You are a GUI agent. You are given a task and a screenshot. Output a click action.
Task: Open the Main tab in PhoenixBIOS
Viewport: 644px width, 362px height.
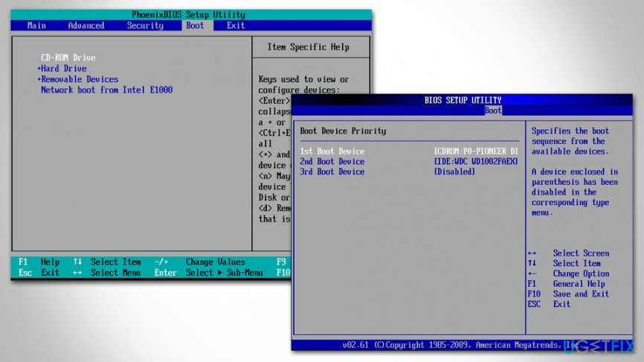[x=36, y=25]
